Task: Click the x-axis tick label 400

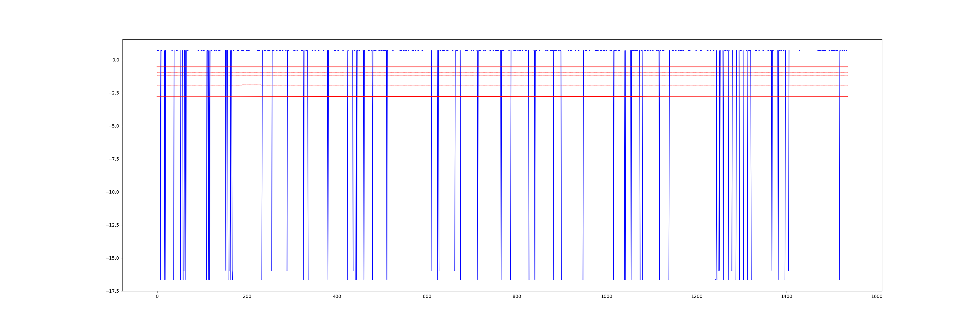Action: coord(337,297)
